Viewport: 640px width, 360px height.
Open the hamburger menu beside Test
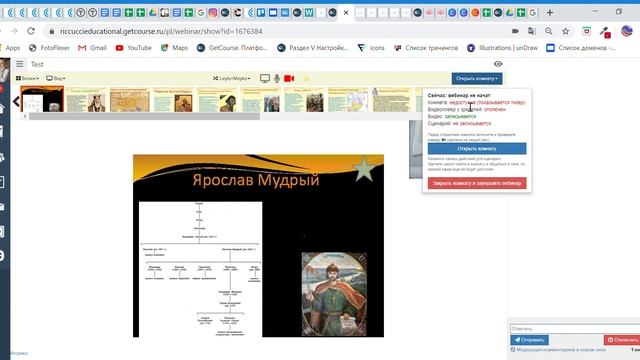point(20,64)
